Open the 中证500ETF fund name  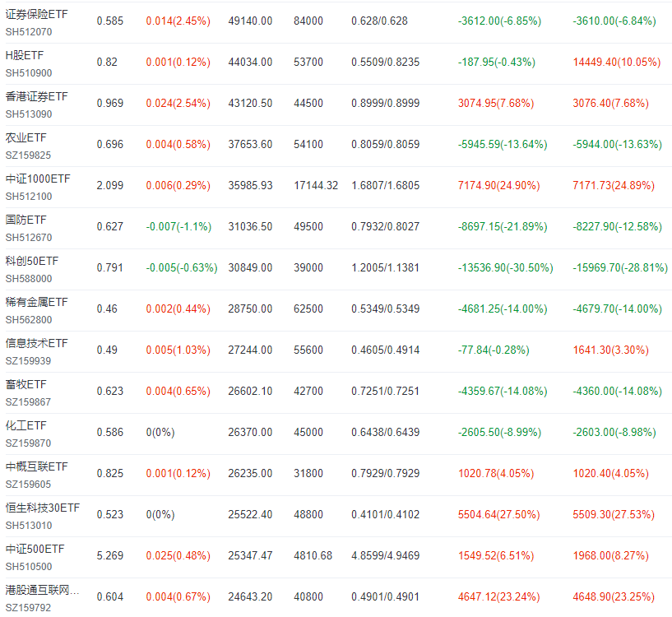coord(35,550)
